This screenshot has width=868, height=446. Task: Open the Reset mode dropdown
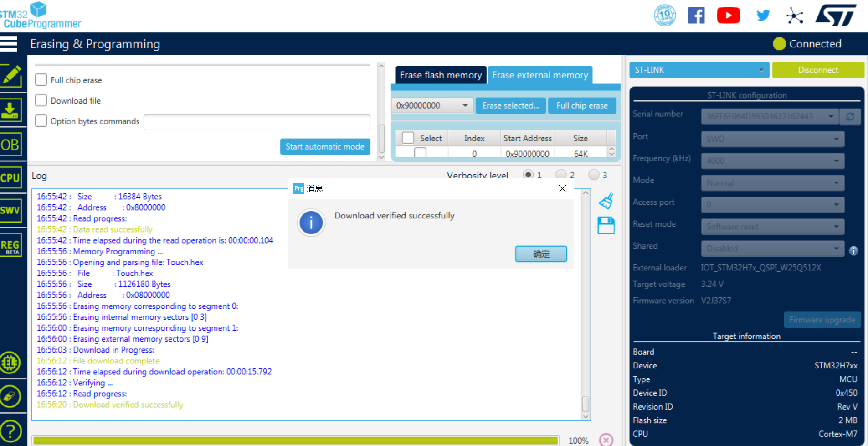click(x=772, y=226)
